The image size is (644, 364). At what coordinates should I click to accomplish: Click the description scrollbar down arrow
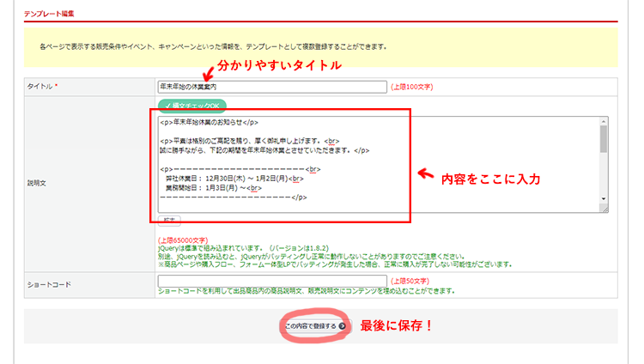[x=604, y=206]
